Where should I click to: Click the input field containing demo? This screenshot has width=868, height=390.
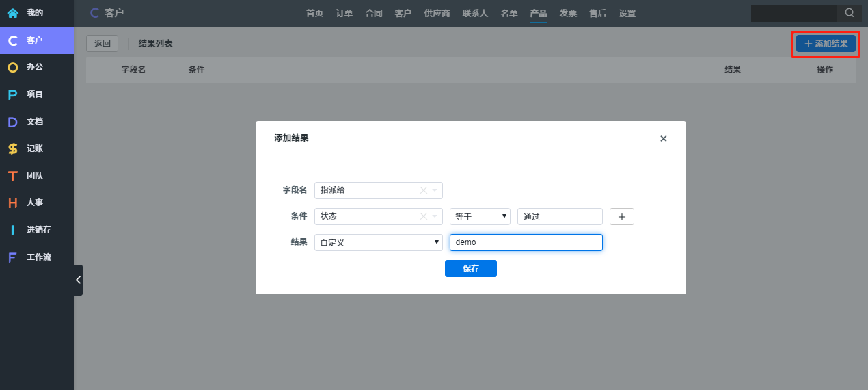click(525, 242)
